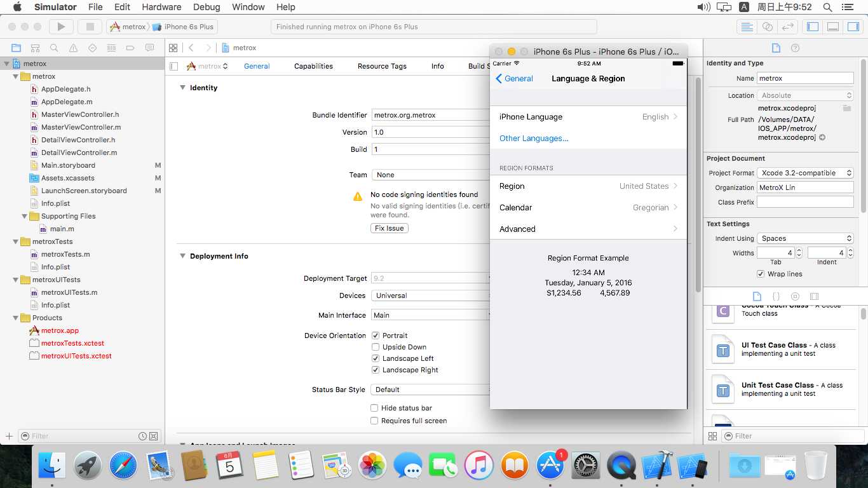Show the Project navigator folder icon

17,48
